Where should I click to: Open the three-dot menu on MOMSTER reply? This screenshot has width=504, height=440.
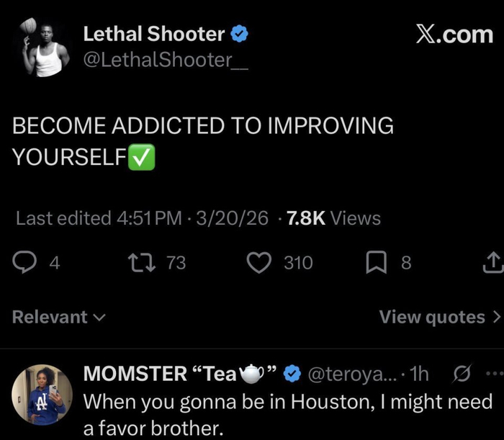(x=492, y=374)
